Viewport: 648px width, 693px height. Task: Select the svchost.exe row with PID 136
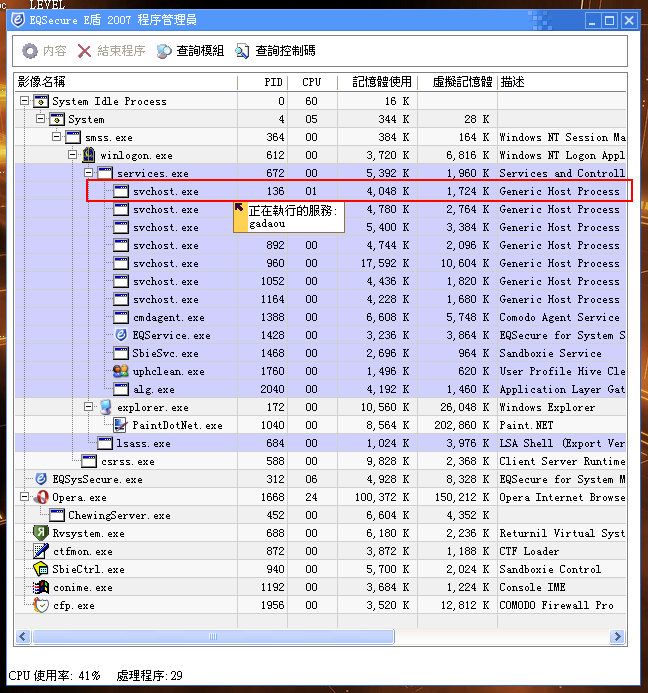click(320, 191)
